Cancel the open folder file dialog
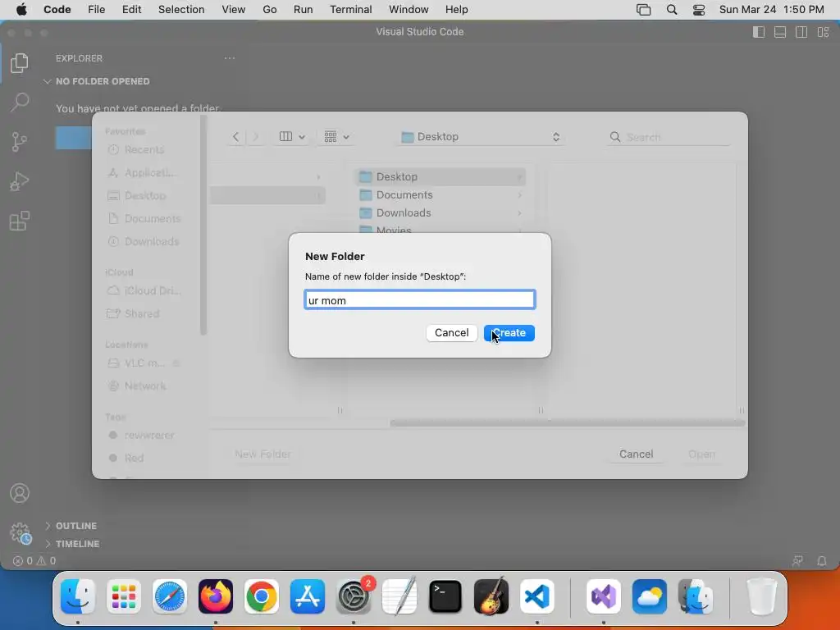Image resolution: width=840 pixels, height=630 pixels. tap(636, 454)
